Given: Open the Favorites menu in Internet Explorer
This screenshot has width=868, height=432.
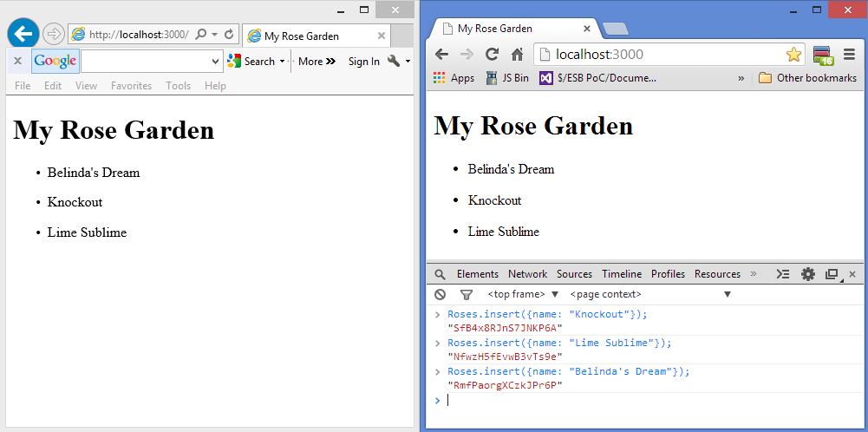Looking at the screenshot, I should 131,86.
